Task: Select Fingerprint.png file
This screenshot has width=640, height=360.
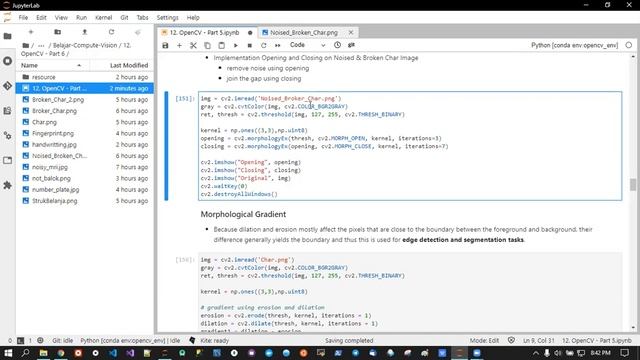Action: point(85,133)
